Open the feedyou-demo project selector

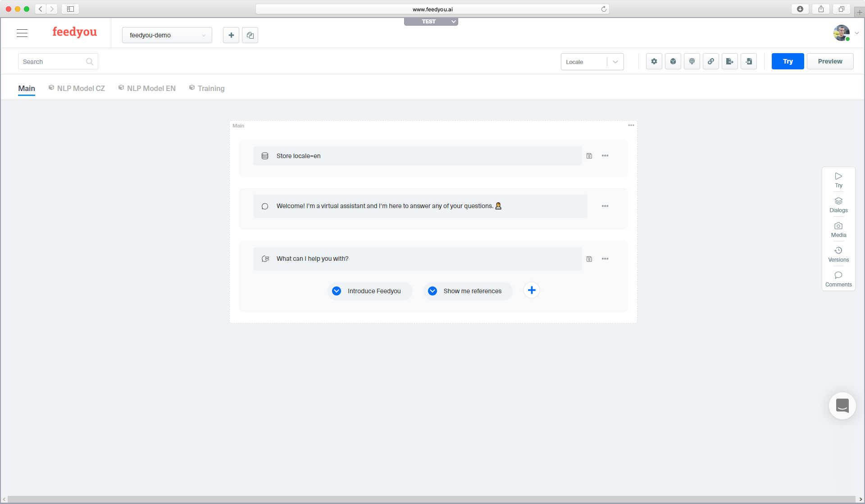(167, 35)
